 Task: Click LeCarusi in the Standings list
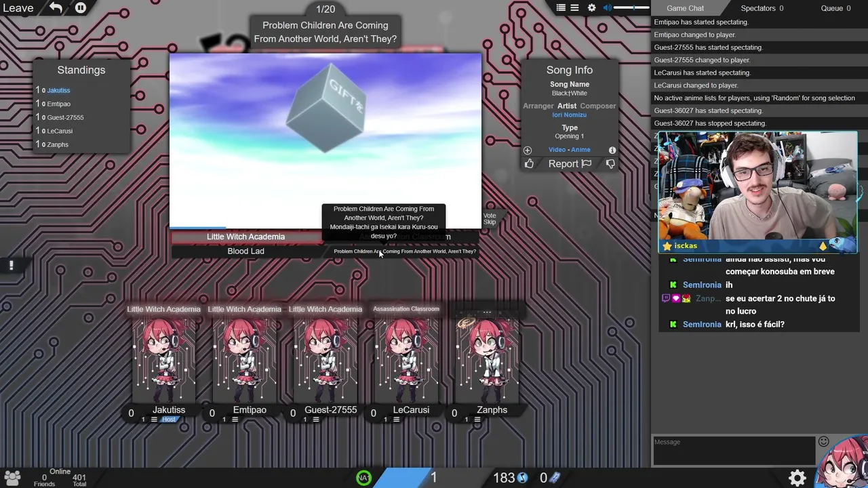pos(60,131)
